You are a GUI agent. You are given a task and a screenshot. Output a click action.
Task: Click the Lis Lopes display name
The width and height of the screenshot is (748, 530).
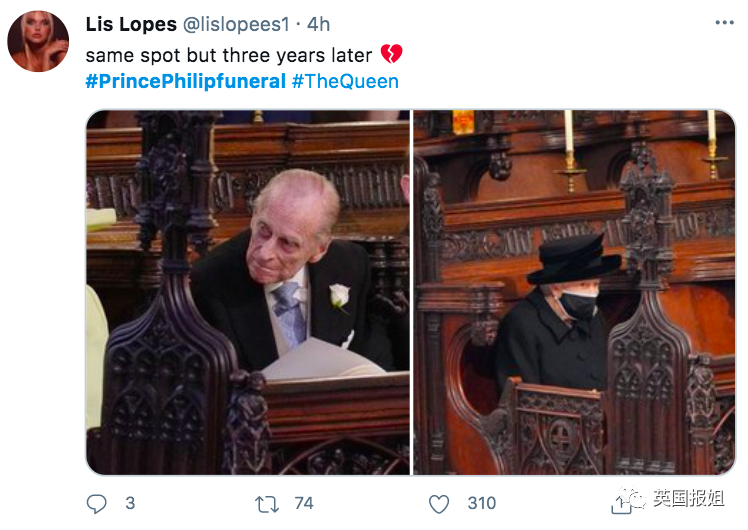(131, 24)
